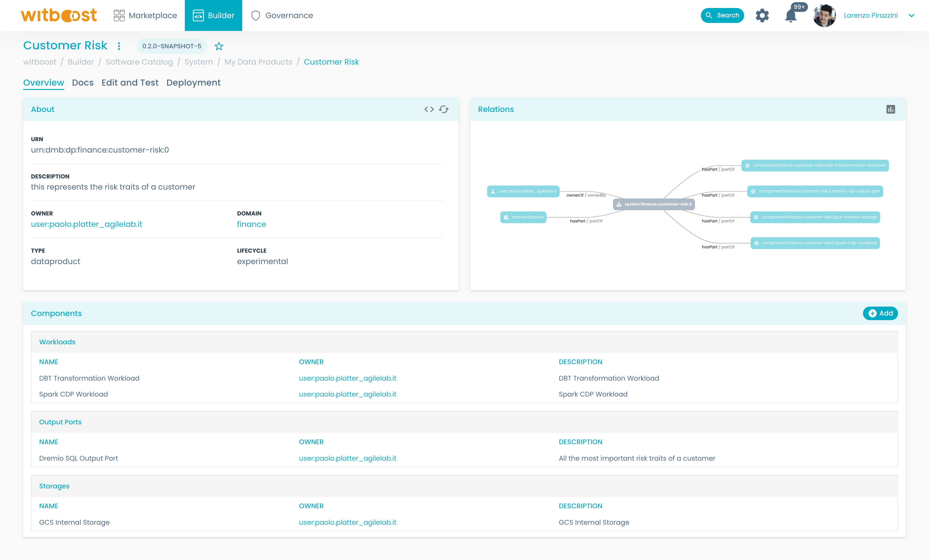Refresh entity with sync icon in About
Viewport: 929px width, 560px height.
tap(444, 109)
